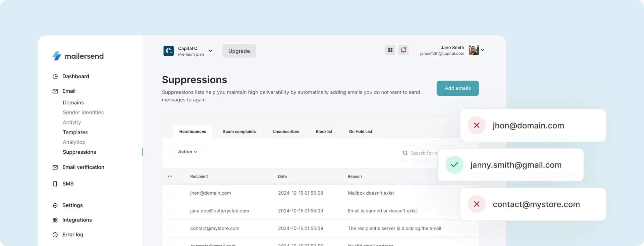The image size is (644, 246).
Task: Click the Capital C. company logo
Action: coord(169,51)
